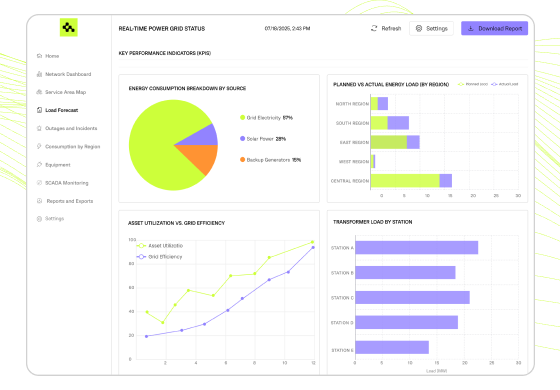Click the SCADA Monitoring icon

(39, 182)
